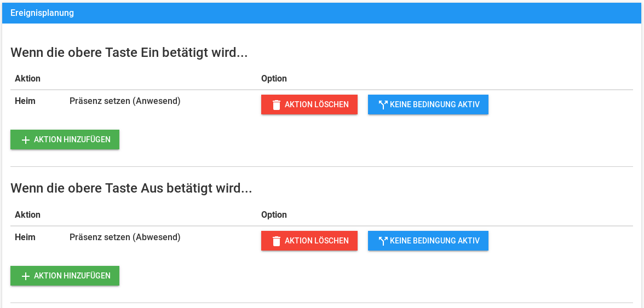Click plus icon under Taste Ein section

pyautogui.click(x=25, y=140)
